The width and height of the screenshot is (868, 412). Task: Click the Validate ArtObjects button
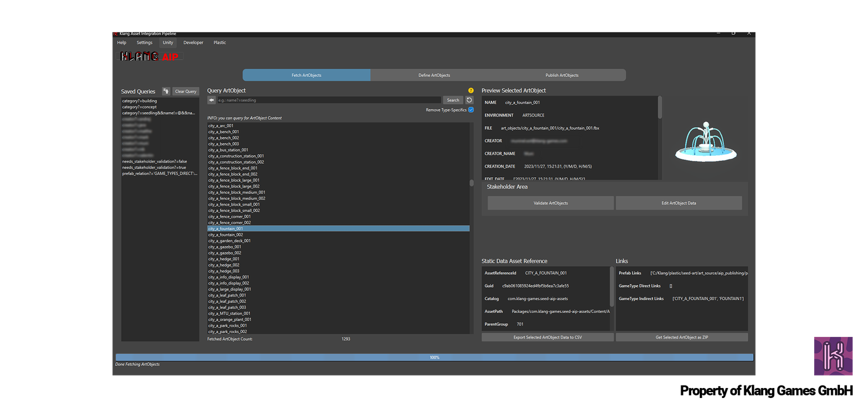pos(551,203)
